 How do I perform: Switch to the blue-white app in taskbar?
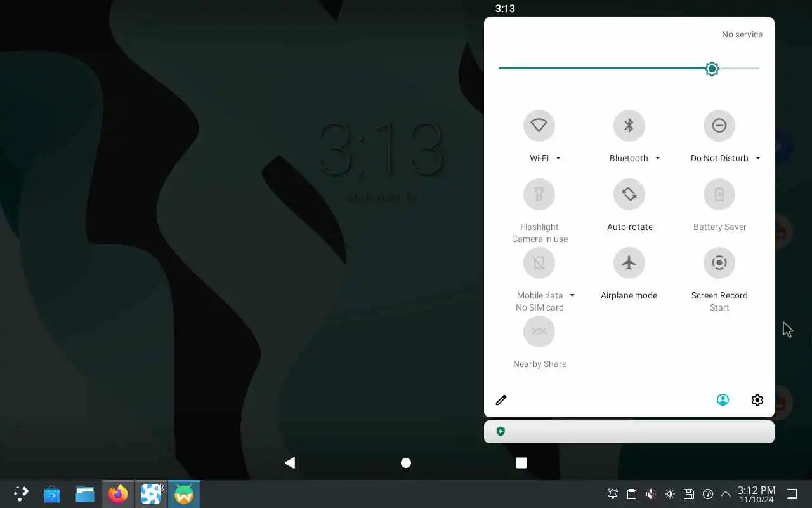pos(151,493)
